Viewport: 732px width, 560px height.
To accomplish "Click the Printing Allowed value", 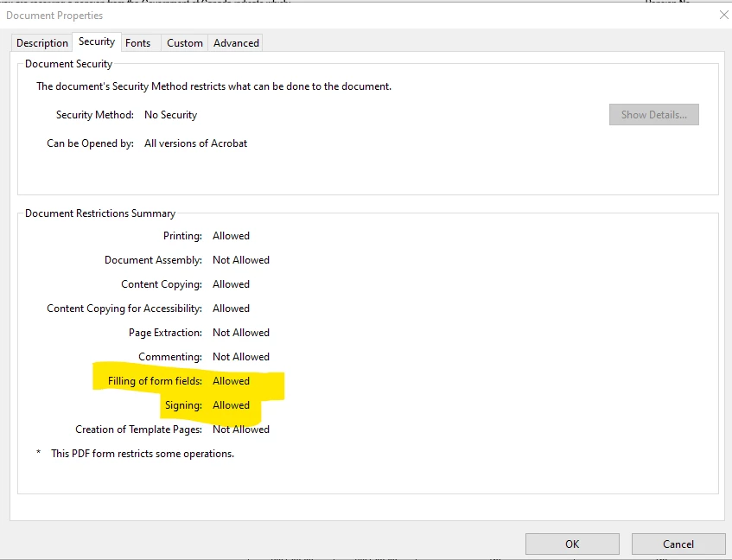I will 231,236.
